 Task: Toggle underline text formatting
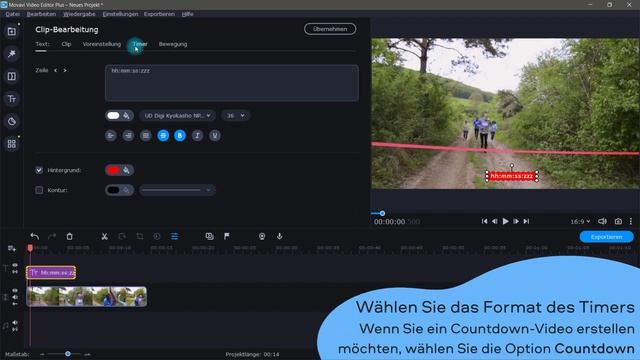(x=215, y=136)
